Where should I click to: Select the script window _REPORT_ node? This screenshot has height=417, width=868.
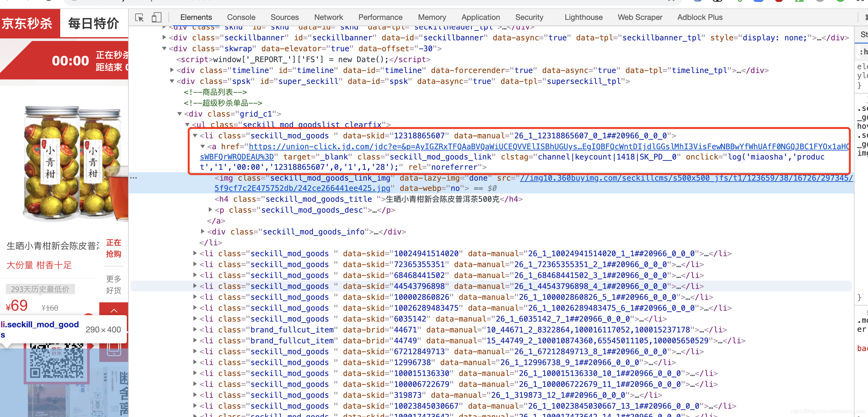303,59
